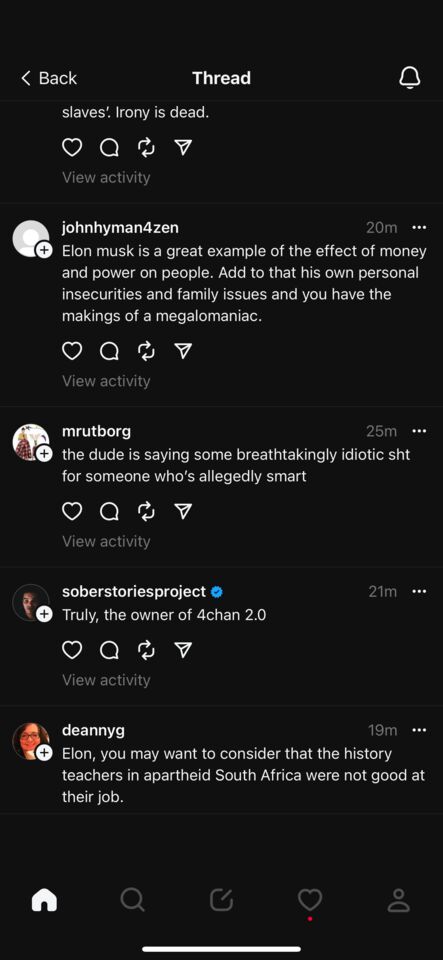View activity on soberstoriesproject's reply

(x=106, y=680)
